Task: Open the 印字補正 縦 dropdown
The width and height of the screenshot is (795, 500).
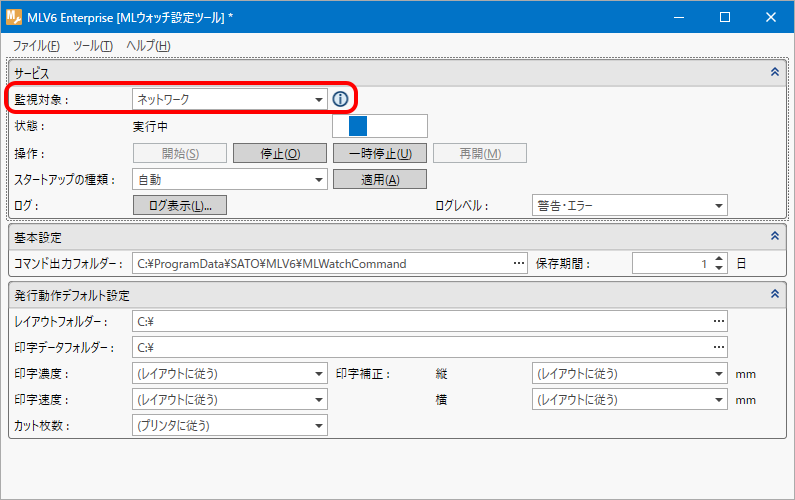Action: pyautogui.click(x=630, y=374)
